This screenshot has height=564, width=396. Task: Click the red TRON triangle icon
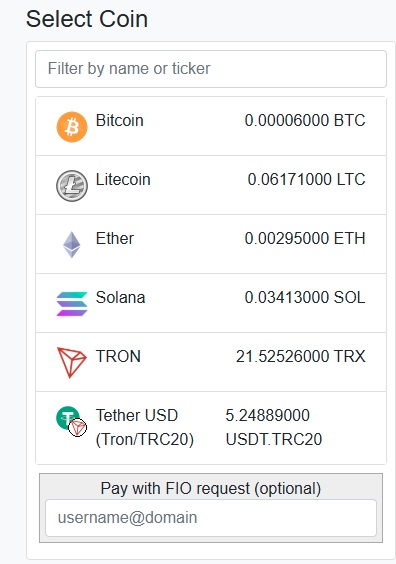(72, 363)
